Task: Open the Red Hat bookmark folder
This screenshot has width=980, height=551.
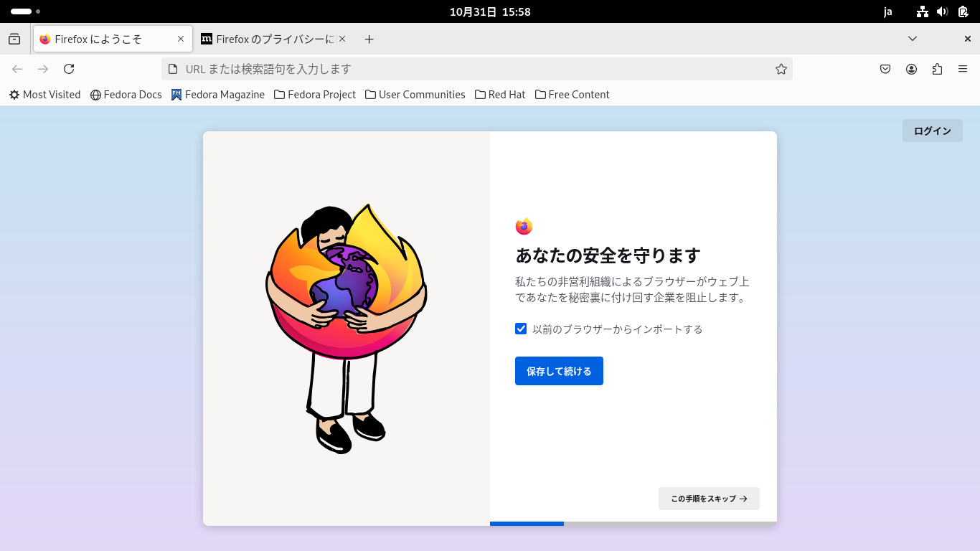Action: (x=500, y=95)
